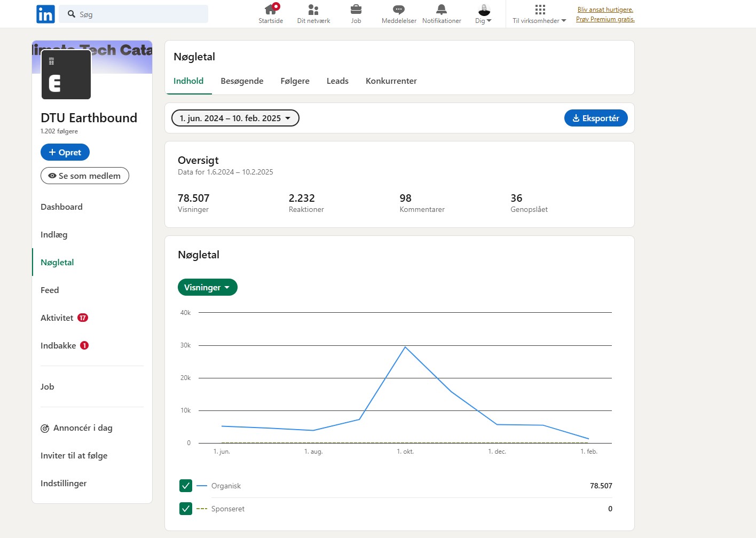Screen dimensions: 756x538
Task: Click the 2.232 Reaktioner stat
Action: pyautogui.click(x=306, y=203)
